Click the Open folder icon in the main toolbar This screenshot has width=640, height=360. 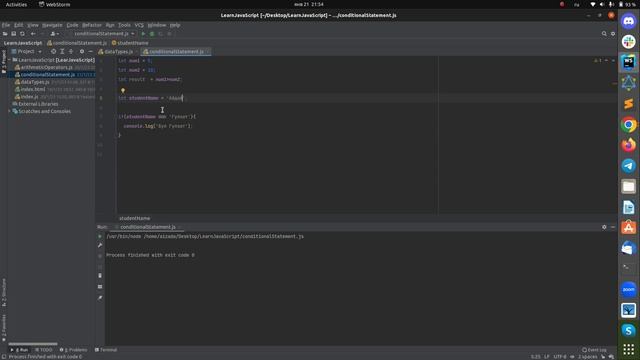(x=5, y=34)
